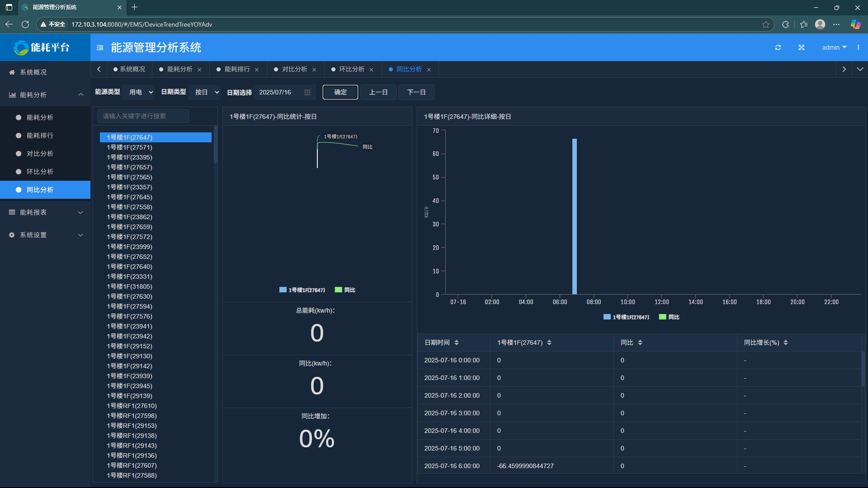Toggle 同比 series in the bar chart legend

[669, 317]
